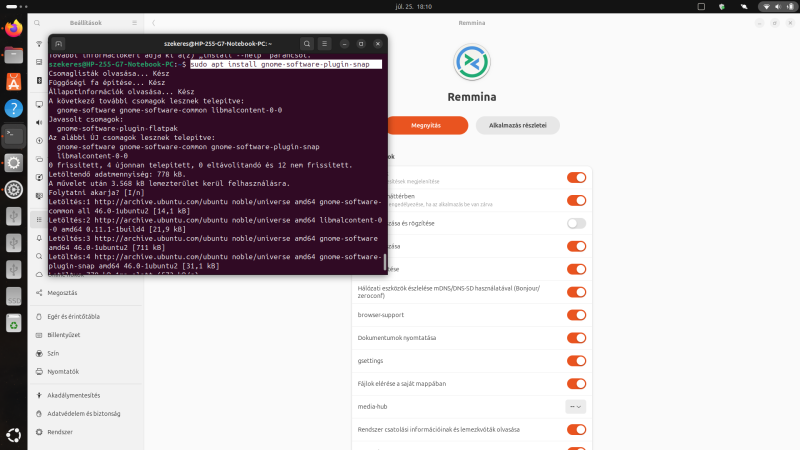Select the Bluetooth icon in Settings sidebar

tap(39, 81)
